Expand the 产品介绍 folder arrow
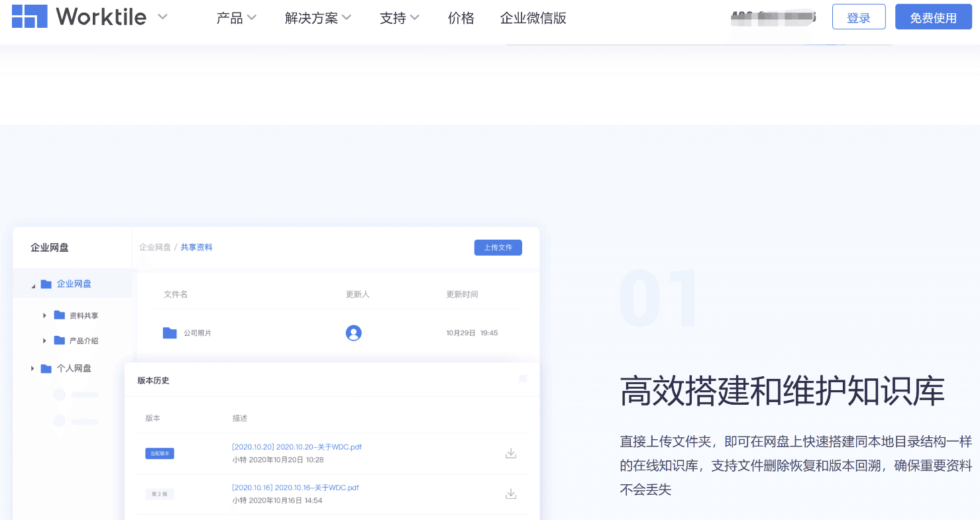This screenshot has width=980, height=520. point(44,340)
